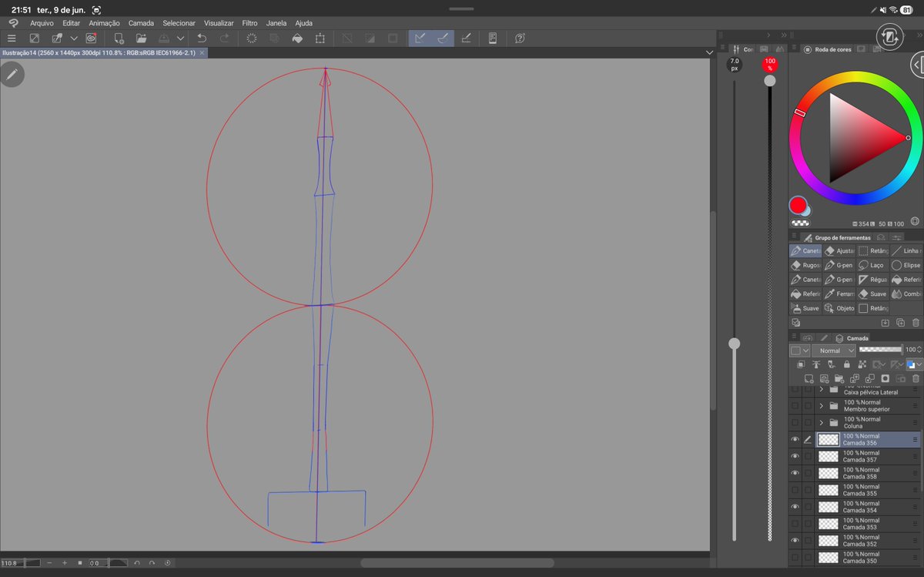The width and height of the screenshot is (924, 577).
Task: Click the Undo arrow
Action: pos(202,38)
